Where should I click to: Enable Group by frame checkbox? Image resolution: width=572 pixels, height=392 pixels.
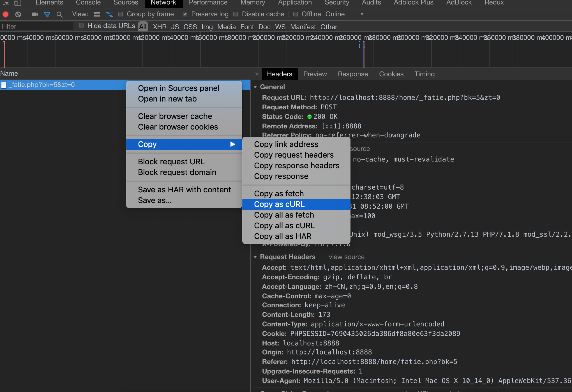[121, 14]
